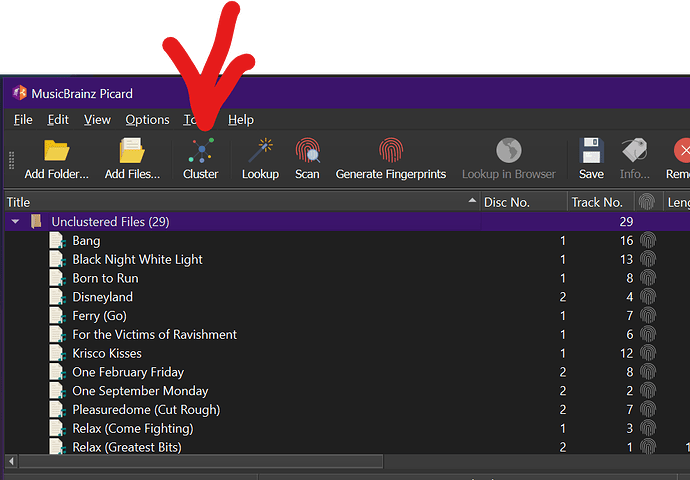Click the Add Files toolbar icon
This screenshot has width=690, height=480.
[x=132, y=150]
